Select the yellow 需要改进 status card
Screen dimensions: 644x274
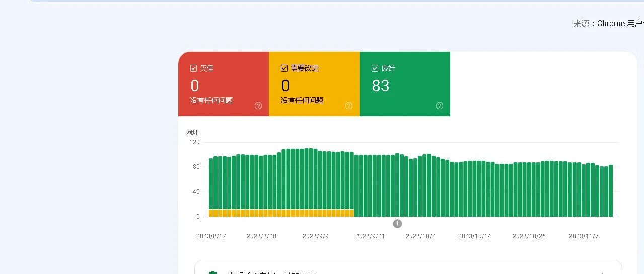[314, 84]
